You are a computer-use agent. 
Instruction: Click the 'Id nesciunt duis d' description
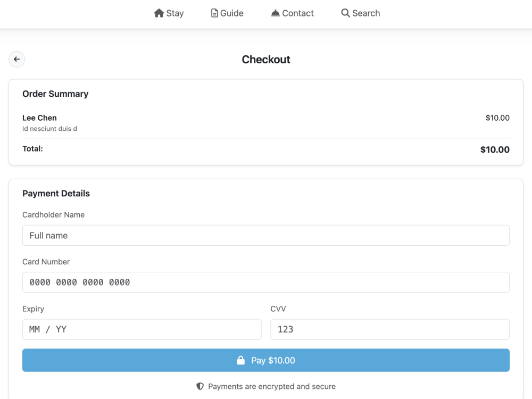coord(49,129)
